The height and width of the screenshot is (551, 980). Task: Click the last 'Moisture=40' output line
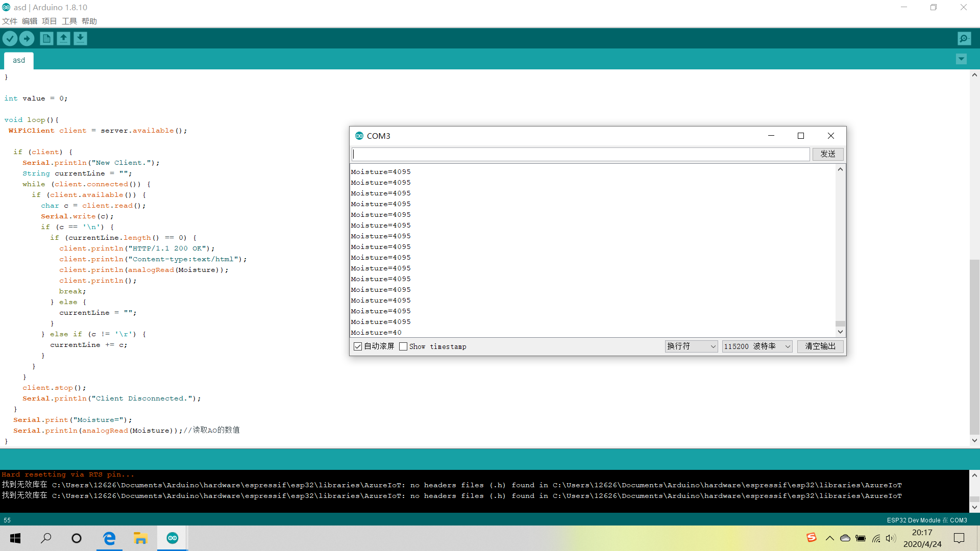pos(376,333)
